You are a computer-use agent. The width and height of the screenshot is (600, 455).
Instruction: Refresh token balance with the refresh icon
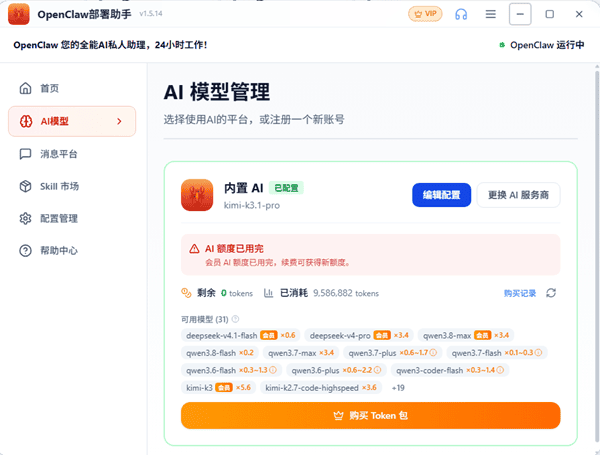pos(551,293)
